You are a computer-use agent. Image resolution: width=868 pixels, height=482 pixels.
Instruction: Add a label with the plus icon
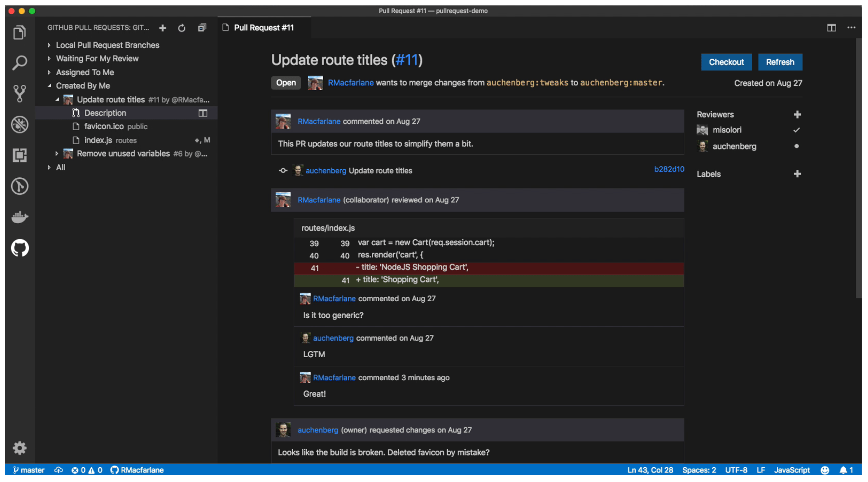point(797,174)
